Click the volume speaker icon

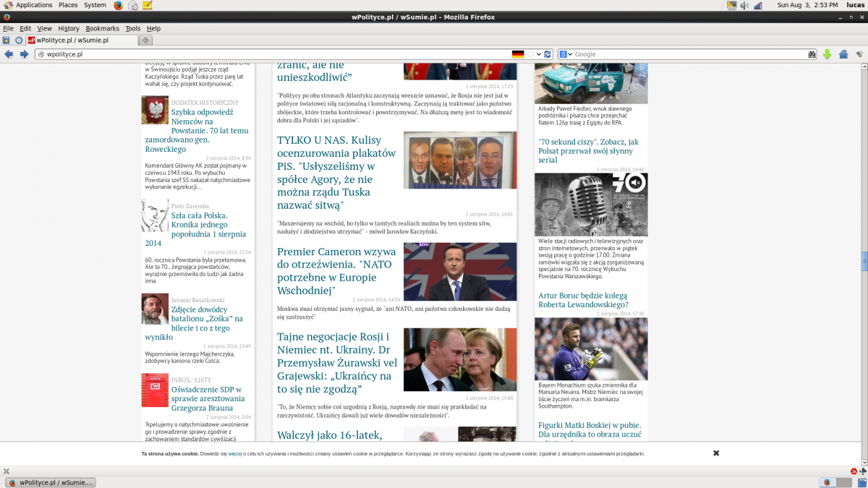pos(744,5)
